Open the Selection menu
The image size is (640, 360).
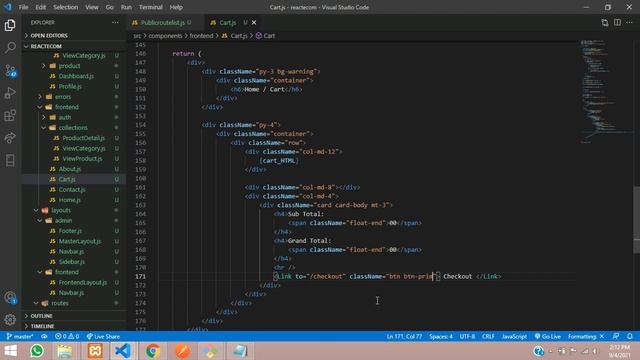pyautogui.click(x=65, y=7)
